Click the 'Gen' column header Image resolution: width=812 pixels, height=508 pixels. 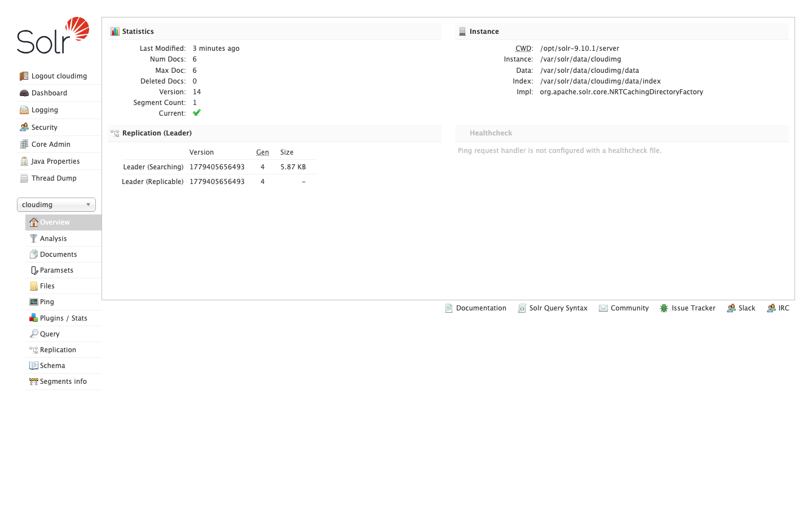[262, 152]
